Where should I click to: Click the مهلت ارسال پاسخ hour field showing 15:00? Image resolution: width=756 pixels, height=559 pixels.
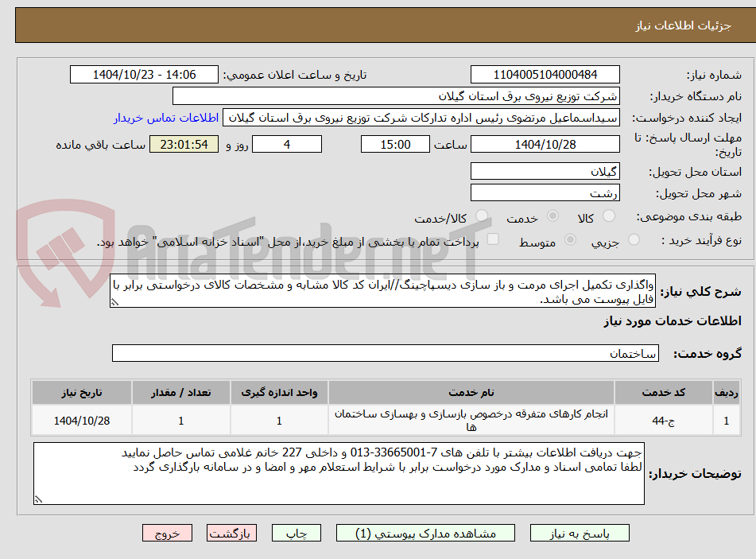[395, 144]
